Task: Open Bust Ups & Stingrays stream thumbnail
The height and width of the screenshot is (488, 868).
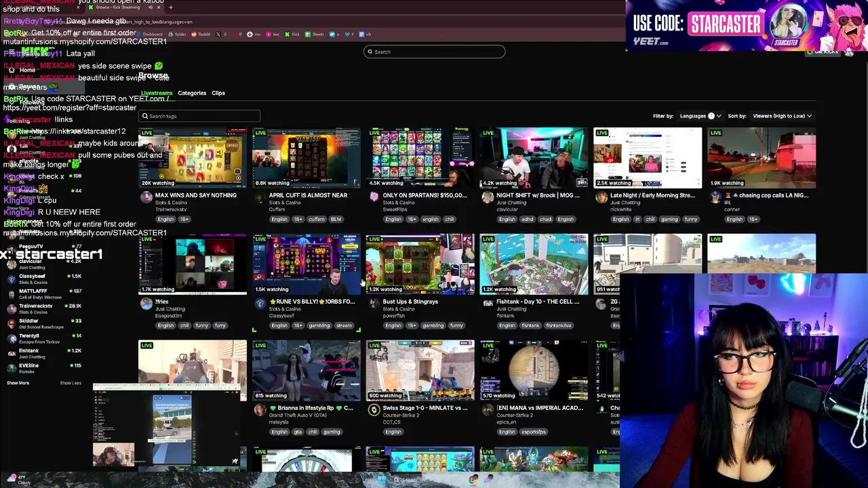Action: pyautogui.click(x=420, y=264)
